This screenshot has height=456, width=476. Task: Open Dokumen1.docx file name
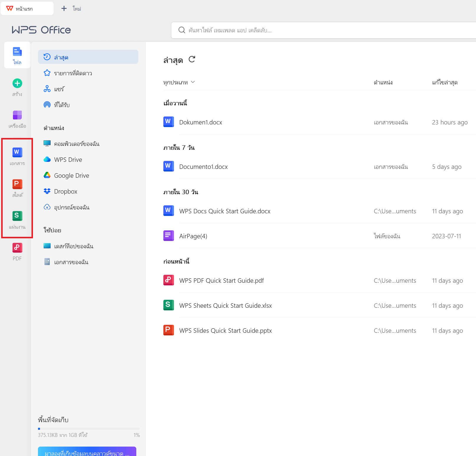point(201,122)
